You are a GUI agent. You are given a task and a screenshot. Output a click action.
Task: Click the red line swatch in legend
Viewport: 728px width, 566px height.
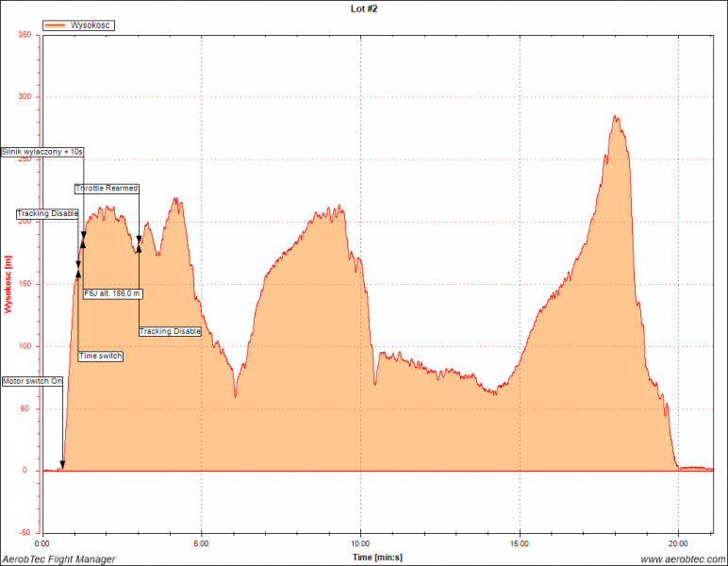[56, 26]
